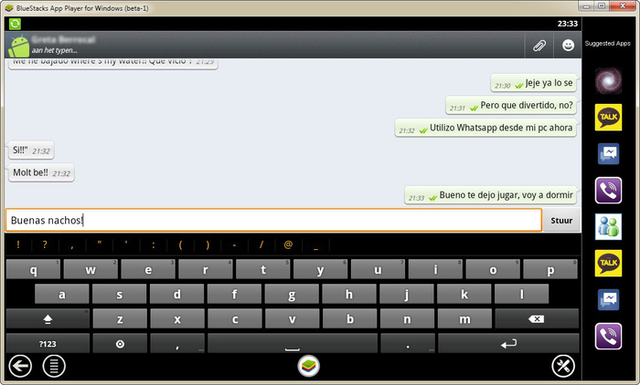Switch keyboard to ?123 symbols layout
This screenshot has width=640, height=385.
point(48,344)
